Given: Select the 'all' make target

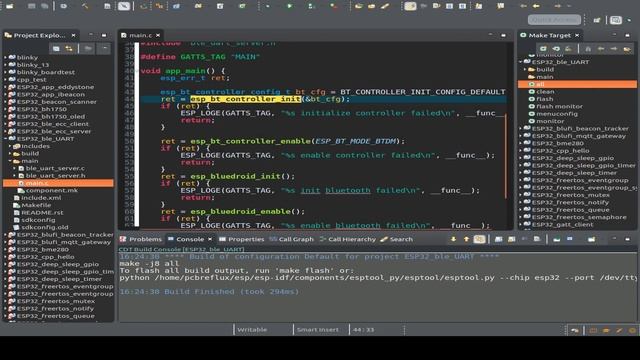Looking at the screenshot, I should pyautogui.click(x=577, y=84).
